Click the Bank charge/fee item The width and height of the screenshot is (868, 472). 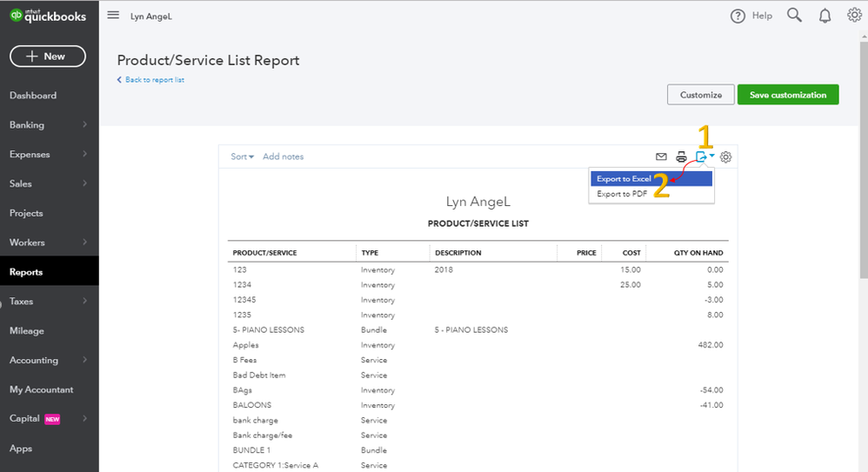263,435
